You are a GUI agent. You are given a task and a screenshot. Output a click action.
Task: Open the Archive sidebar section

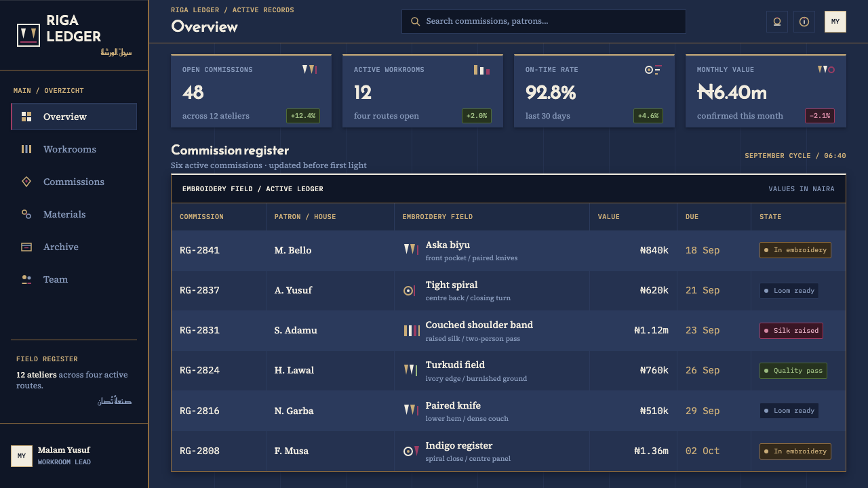[74, 247]
